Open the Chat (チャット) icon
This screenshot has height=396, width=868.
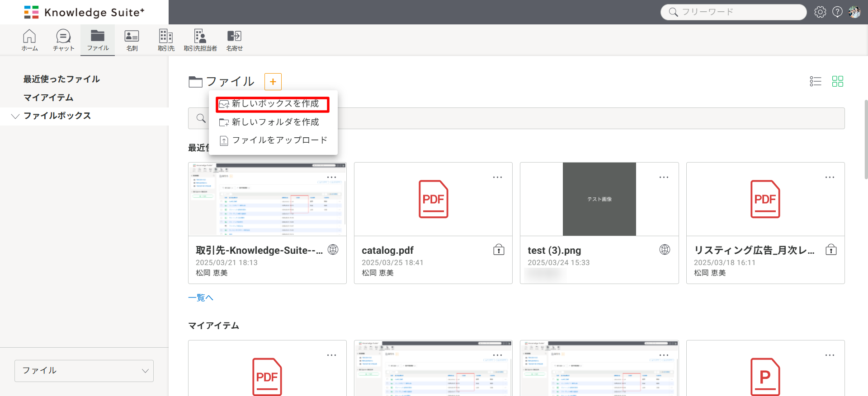pyautogui.click(x=63, y=40)
